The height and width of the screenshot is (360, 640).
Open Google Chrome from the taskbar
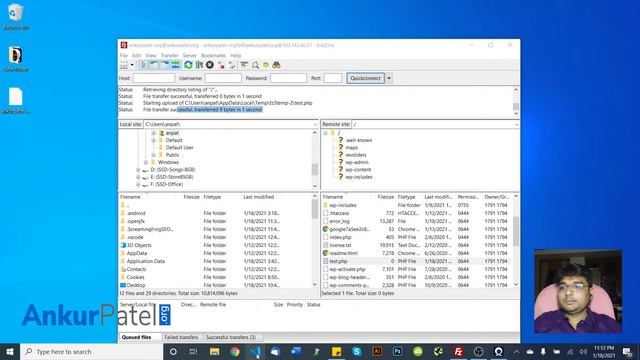(x=235, y=351)
